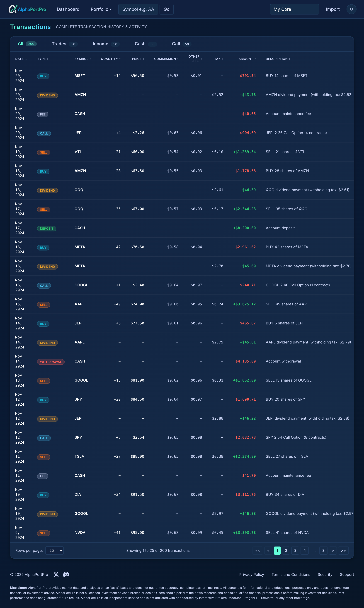This screenshot has width=364, height=608.
Task: Click the AlphaPortPro logo icon
Action: point(13,9)
